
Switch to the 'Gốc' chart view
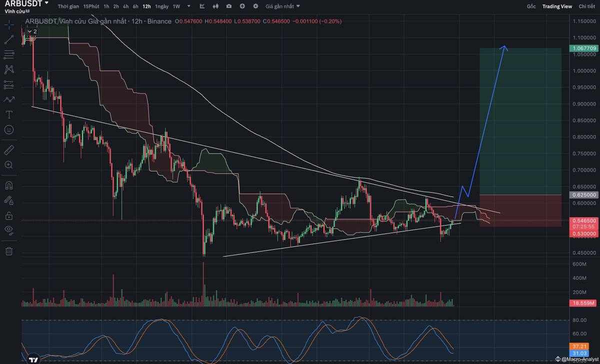pyautogui.click(x=531, y=6)
